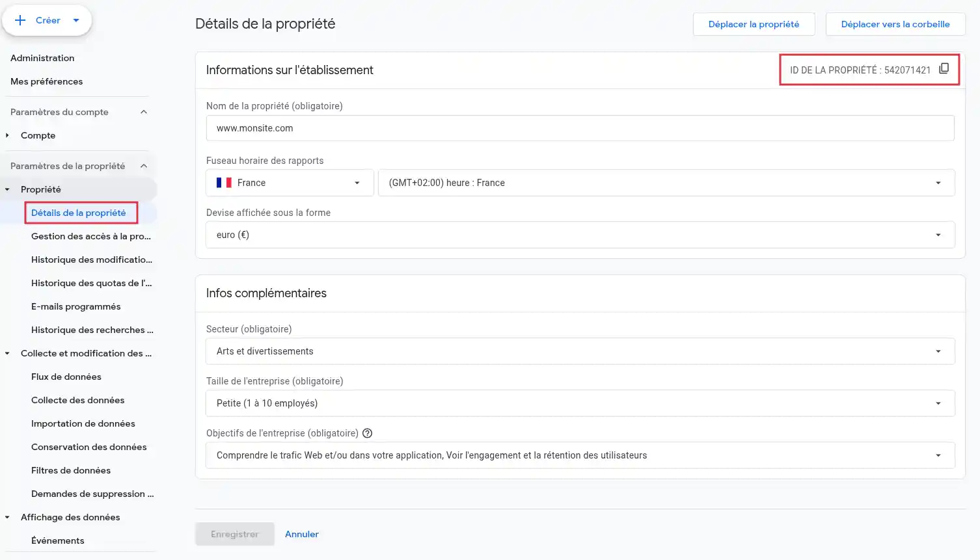Open Filtres de données item
Viewport: 980px width, 560px height.
click(71, 470)
